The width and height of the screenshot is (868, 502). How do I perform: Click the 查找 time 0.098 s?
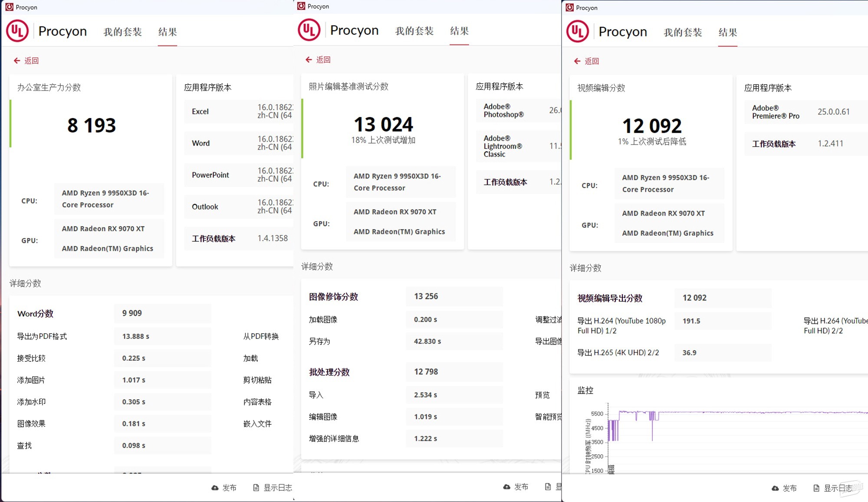[x=134, y=446]
